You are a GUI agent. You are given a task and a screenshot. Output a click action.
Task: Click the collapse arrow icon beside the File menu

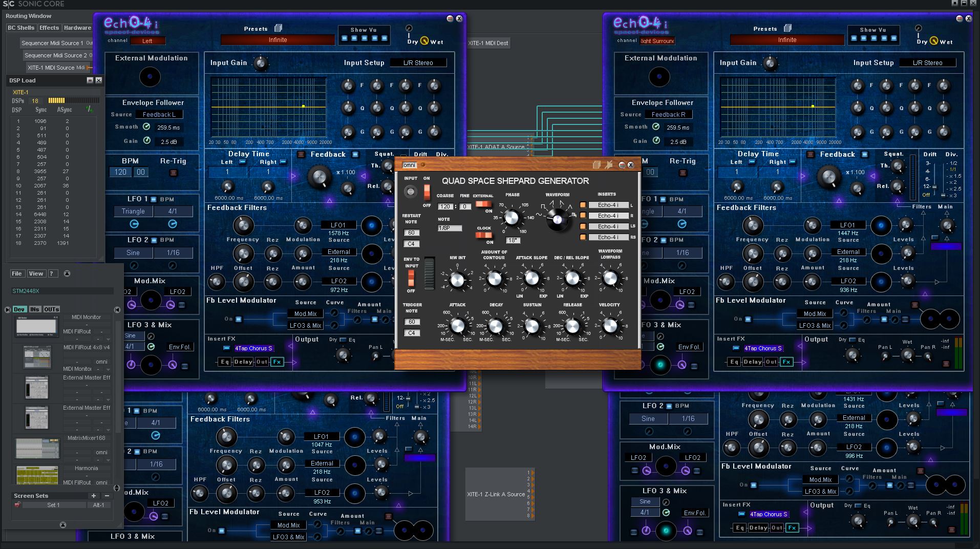point(66,273)
